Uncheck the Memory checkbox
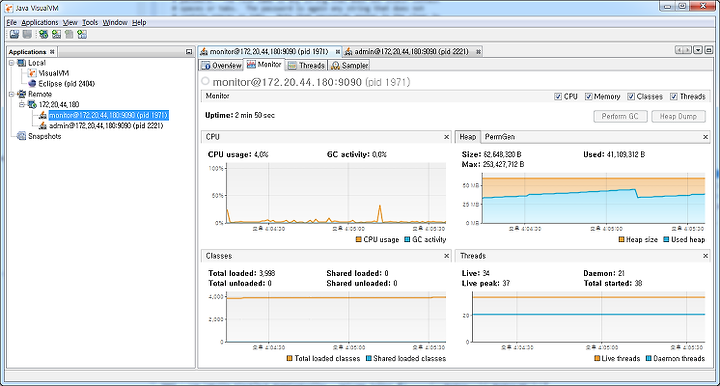The height and width of the screenshot is (386, 720). click(589, 96)
